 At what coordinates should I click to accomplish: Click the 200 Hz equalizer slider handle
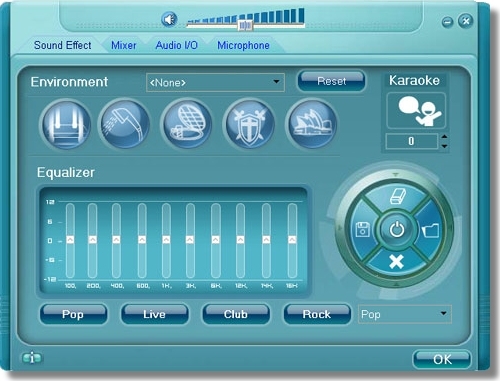click(x=93, y=240)
